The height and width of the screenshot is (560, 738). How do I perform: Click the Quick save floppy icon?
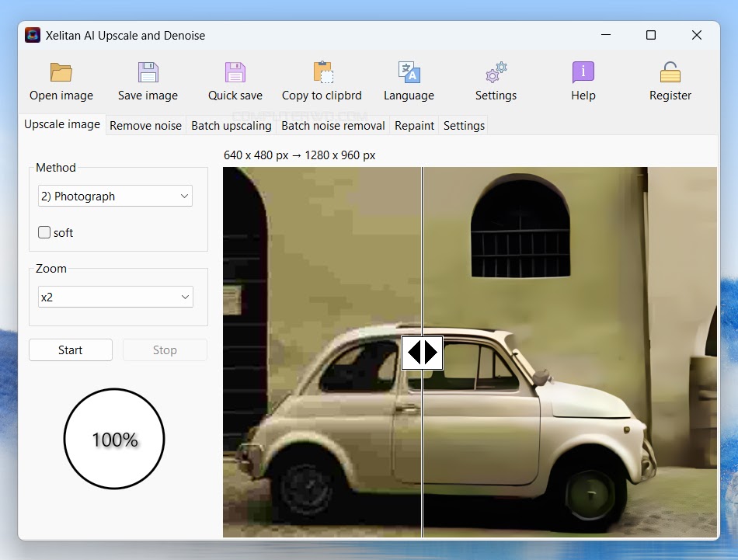(x=235, y=72)
